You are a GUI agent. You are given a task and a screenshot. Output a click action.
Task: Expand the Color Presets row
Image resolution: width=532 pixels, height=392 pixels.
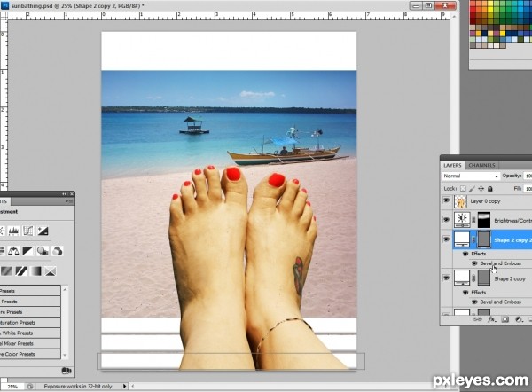[x=30, y=354]
